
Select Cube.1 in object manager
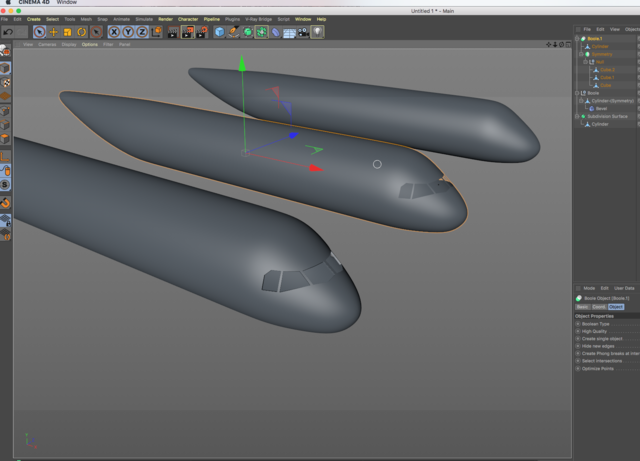click(607, 78)
